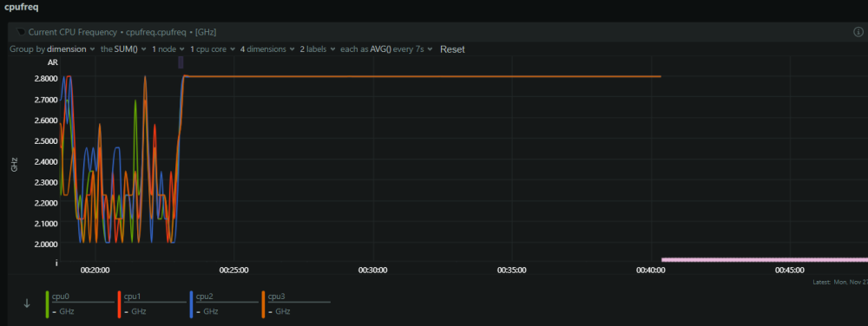Click the 2.5000 y-axis label
This screenshot has width=868, height=326.
click(47, 140)
